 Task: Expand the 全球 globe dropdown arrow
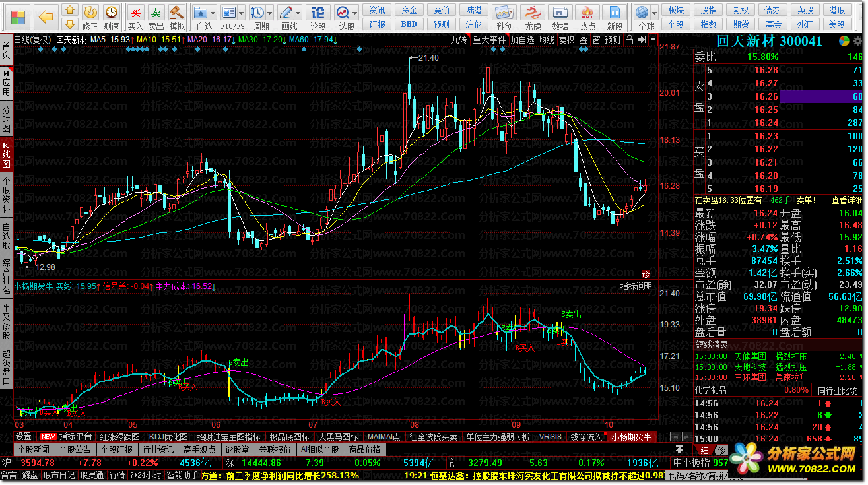pos(655,13)
